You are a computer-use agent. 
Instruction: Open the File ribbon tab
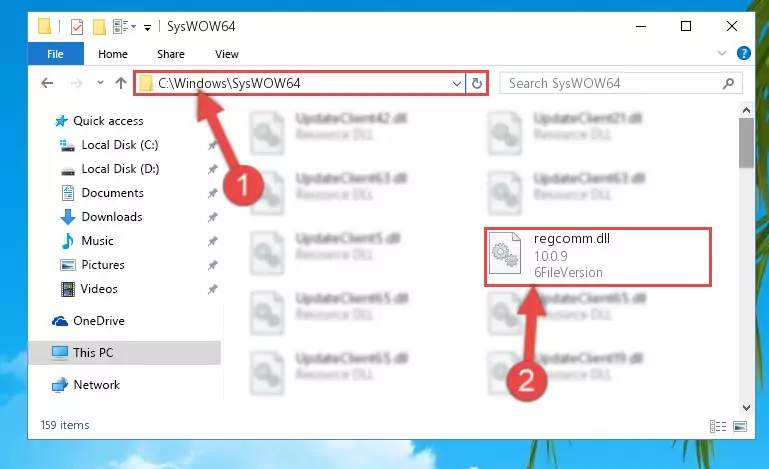(x=55, y=54)
